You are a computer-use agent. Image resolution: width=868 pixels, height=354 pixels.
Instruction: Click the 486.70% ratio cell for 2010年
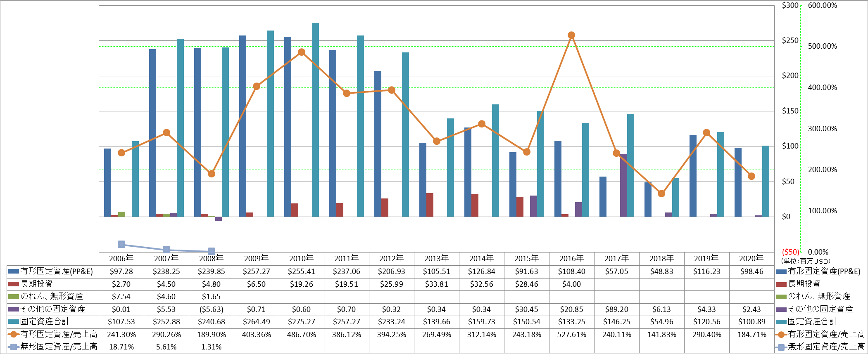(301, 335)
